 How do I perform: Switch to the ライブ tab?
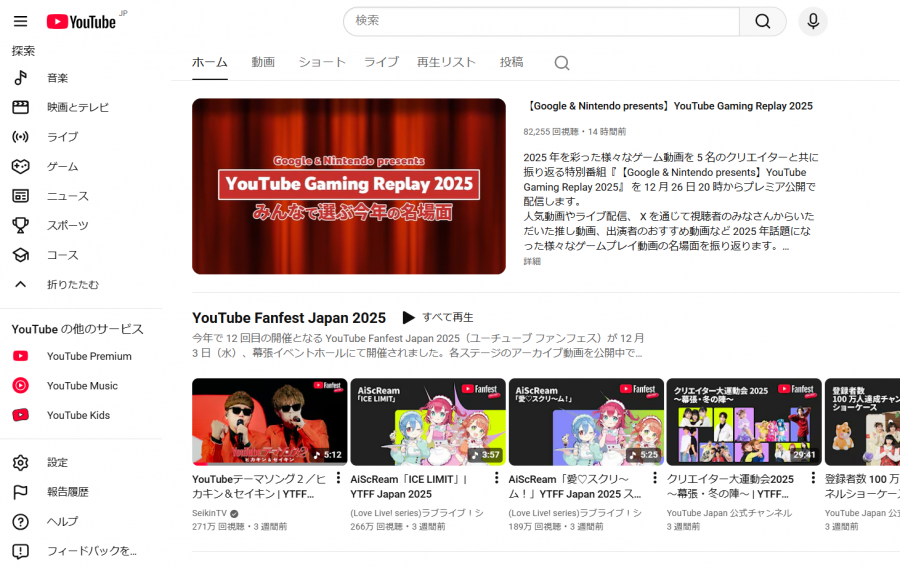pos(381,62)
